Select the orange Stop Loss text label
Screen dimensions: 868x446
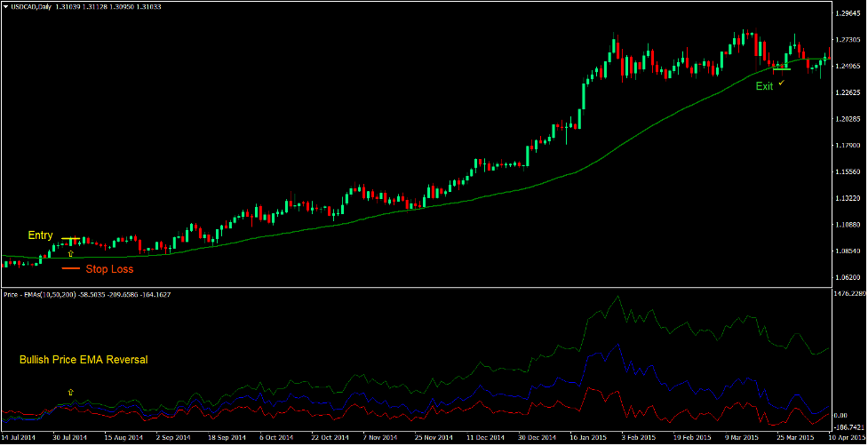[x=109, y=269]
